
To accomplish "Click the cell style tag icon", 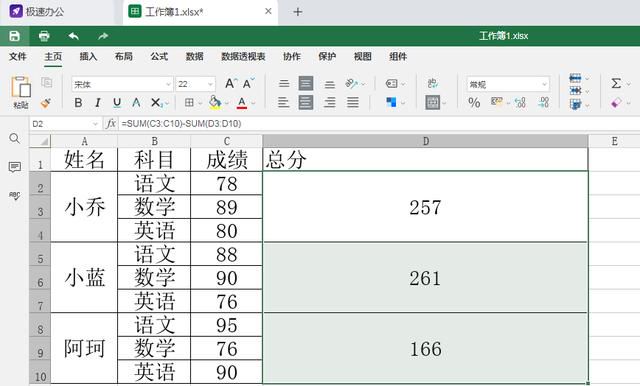I will (391, 84).
